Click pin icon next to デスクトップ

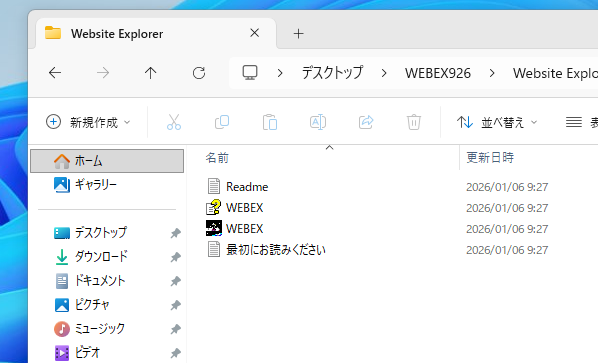point(175,233)
